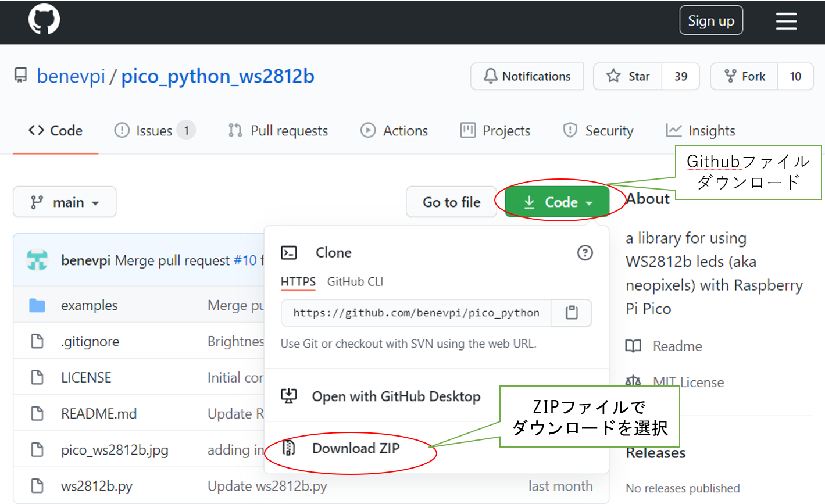
Task: Open pull request #10 link
Action: [x=245, y=260]
